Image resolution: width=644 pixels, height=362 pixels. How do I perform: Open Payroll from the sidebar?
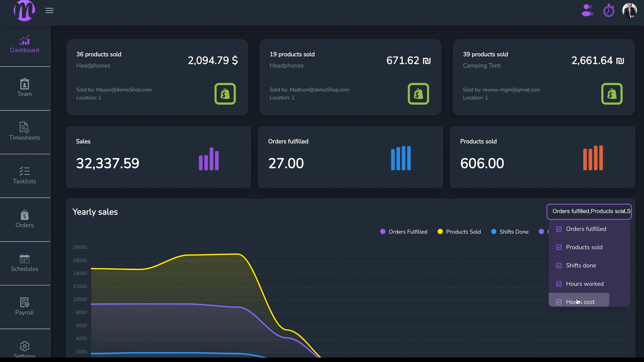[x=25, y=307]
